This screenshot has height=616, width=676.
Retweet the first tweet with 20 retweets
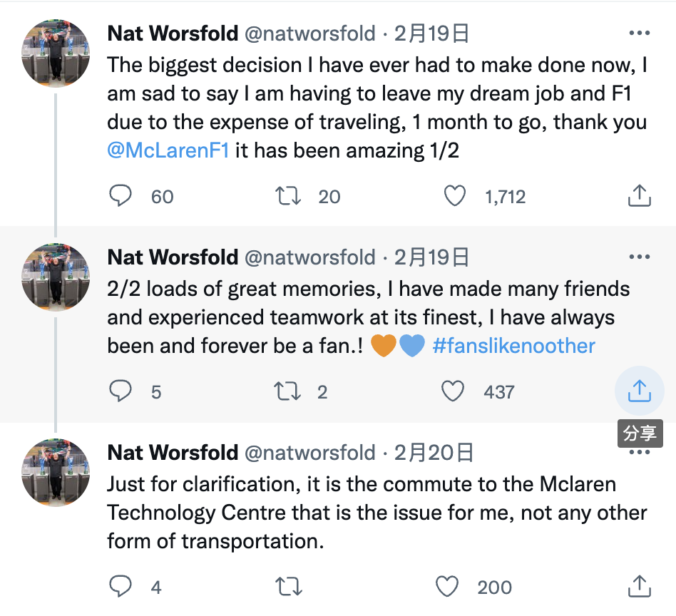click(287, 196)
